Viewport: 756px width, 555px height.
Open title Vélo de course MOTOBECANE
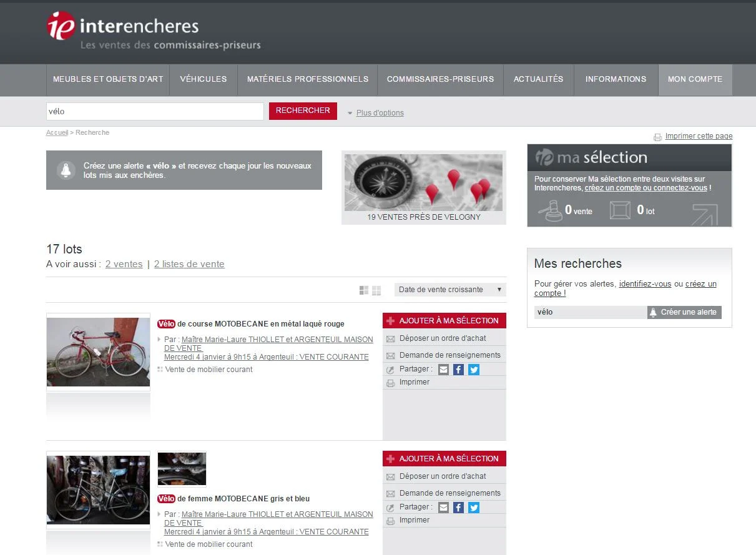[251, 324]
